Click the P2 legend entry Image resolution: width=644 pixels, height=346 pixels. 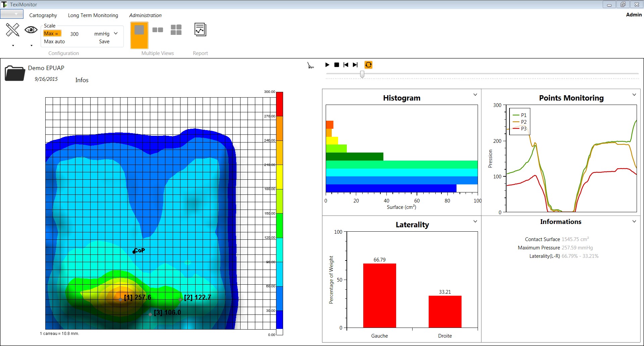point(520,122)
